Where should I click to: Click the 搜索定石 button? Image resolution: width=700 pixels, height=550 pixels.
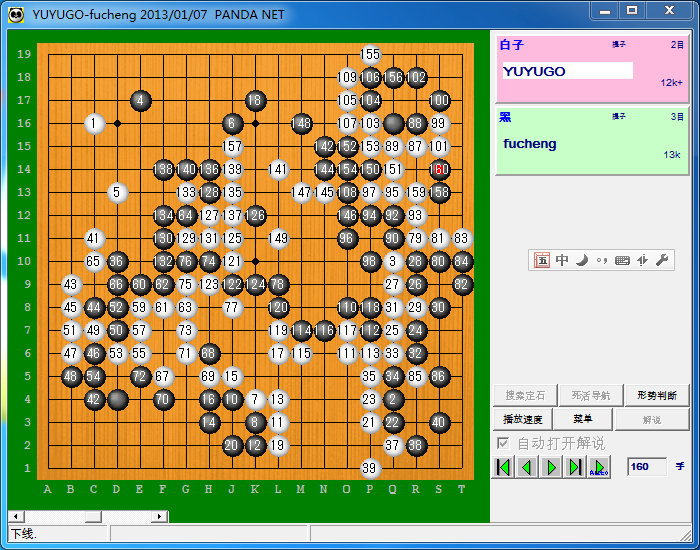(x=525, y=396)
